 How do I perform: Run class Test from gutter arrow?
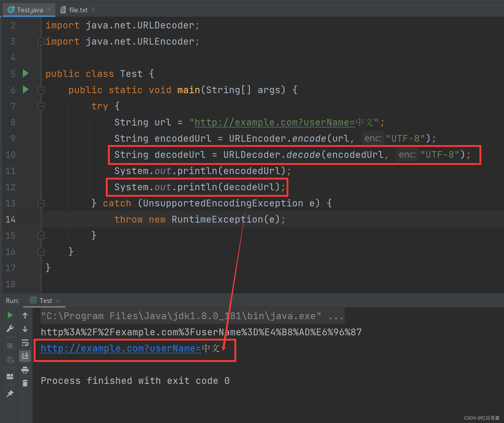26,73
